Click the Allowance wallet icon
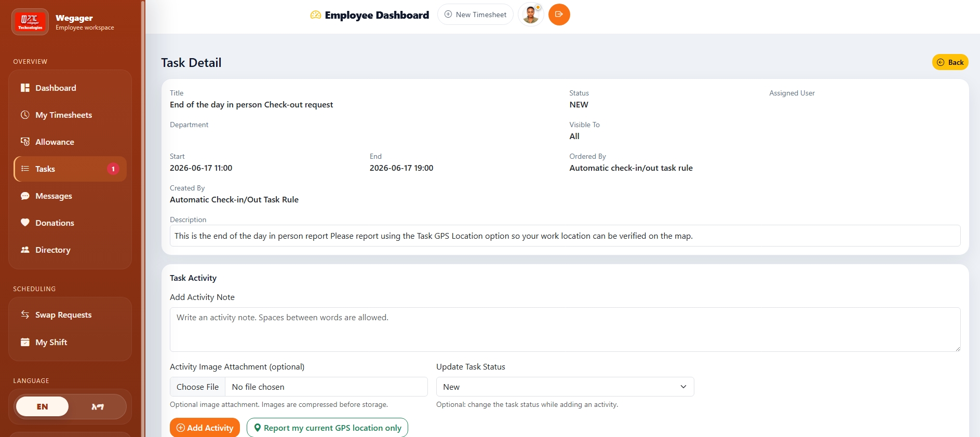This screenshot has width=980, height=437. [x=25, y=142]
